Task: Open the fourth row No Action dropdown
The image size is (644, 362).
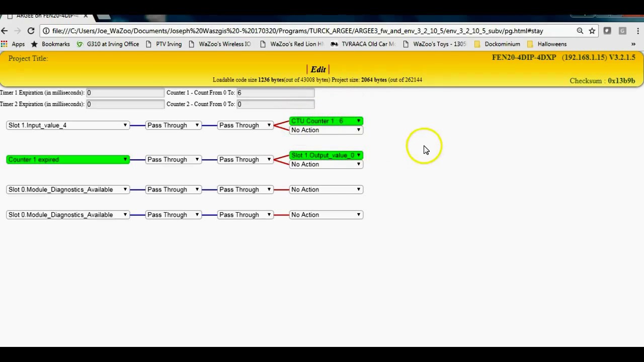Action: 326,215
